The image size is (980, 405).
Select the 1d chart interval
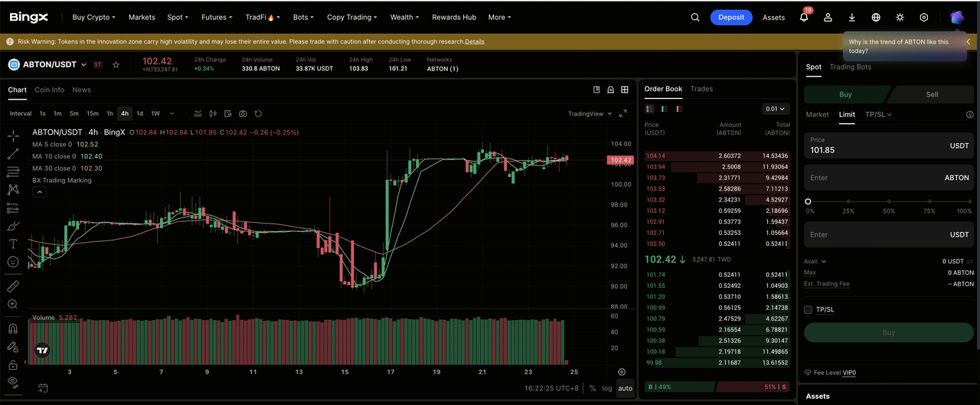[139, 113]
